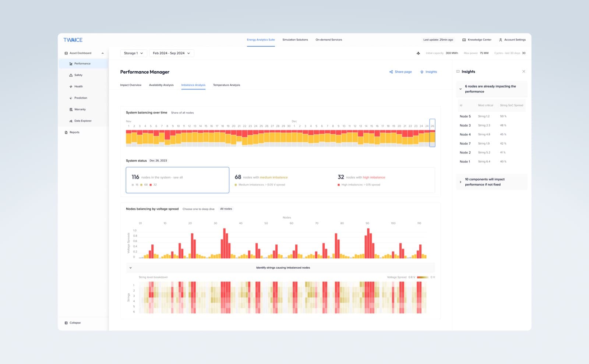Open On-demand Services in top navigation
This screenshot has width=589, height=364.
(x=329, y=40)
